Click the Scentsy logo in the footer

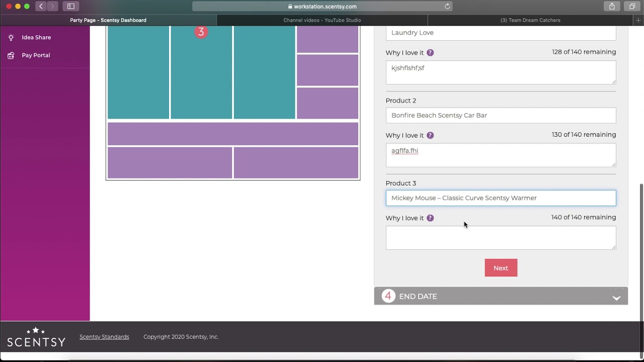click(x=36, y=337)
